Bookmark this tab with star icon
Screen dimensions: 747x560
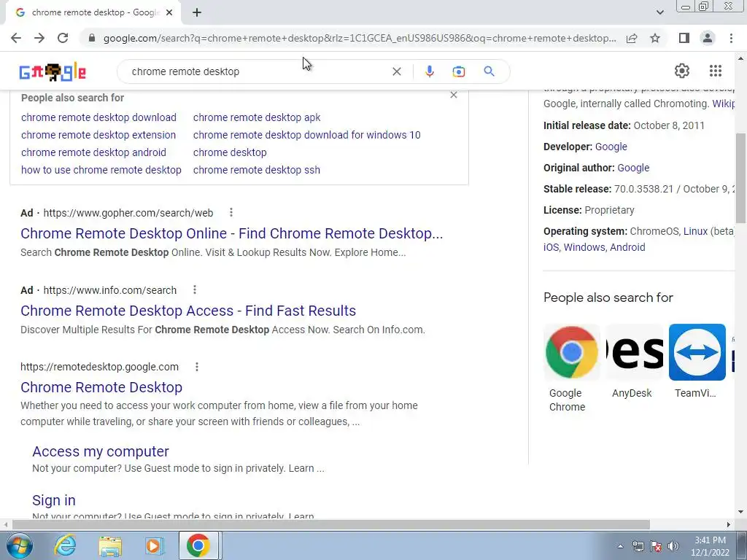[x=655, y=38]
